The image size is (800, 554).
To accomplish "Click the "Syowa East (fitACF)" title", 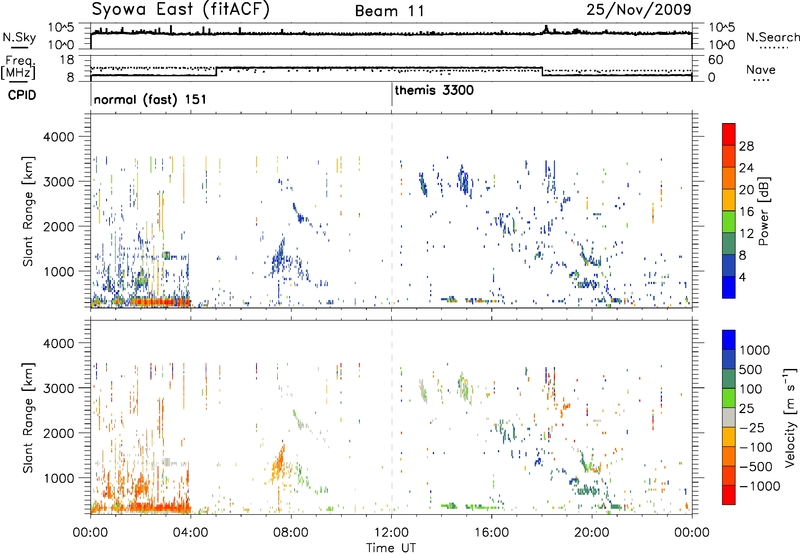I will [180, 10].
